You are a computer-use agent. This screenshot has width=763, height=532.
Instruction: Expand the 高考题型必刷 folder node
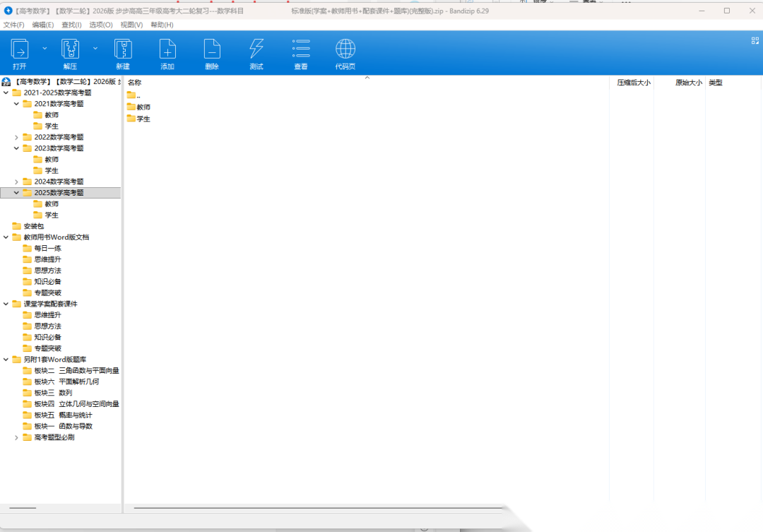17,437
